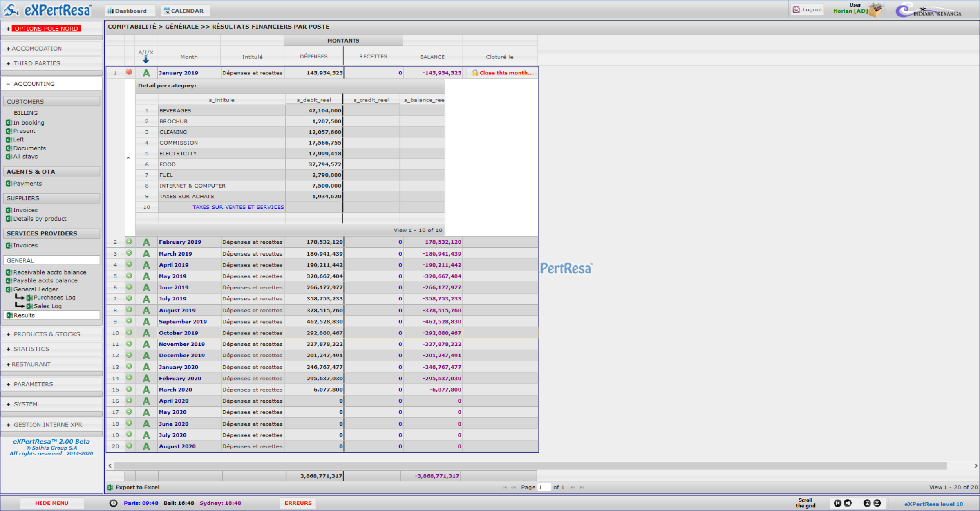This screenshot has height=511, width=980.
Task: Click the Close this month link
Action: (x=506, y=73)
